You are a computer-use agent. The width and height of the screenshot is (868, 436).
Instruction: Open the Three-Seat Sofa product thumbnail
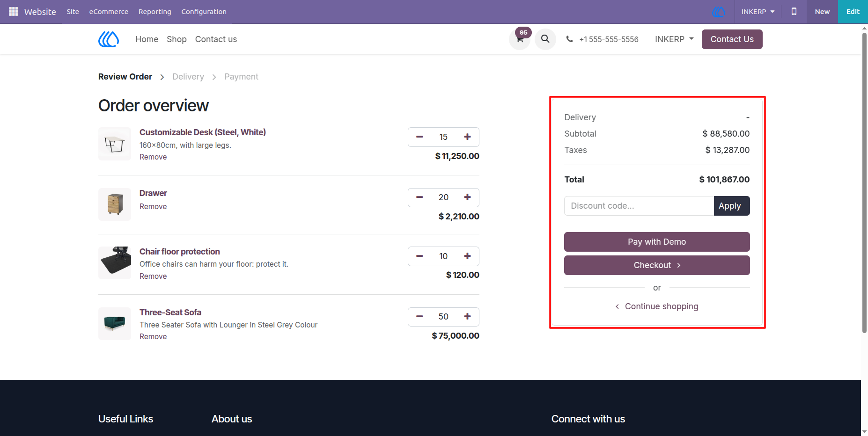[x=115, y=324]
